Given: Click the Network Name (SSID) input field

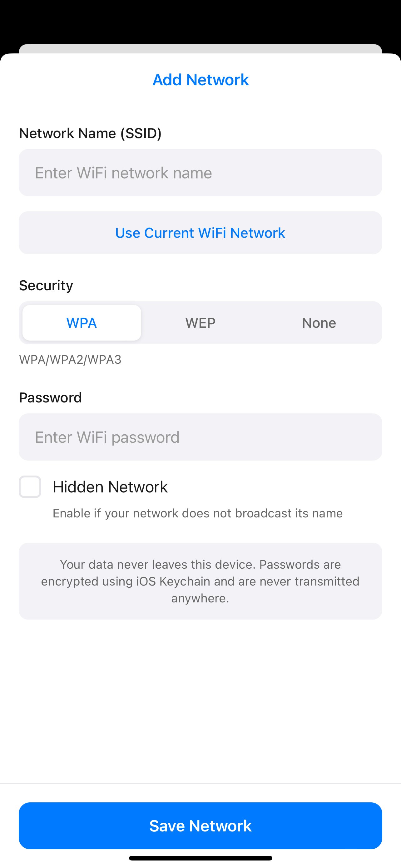Looking at the screenshot, I should click(200, 172).
